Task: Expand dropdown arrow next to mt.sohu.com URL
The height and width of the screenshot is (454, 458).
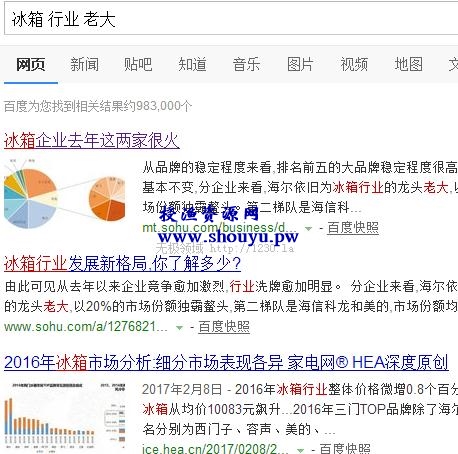Action: click(x=308, y=229)
